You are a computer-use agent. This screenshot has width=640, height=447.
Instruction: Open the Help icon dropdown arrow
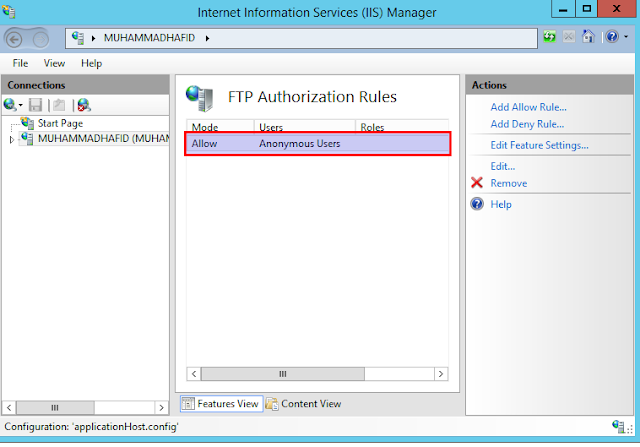(626, 37)
